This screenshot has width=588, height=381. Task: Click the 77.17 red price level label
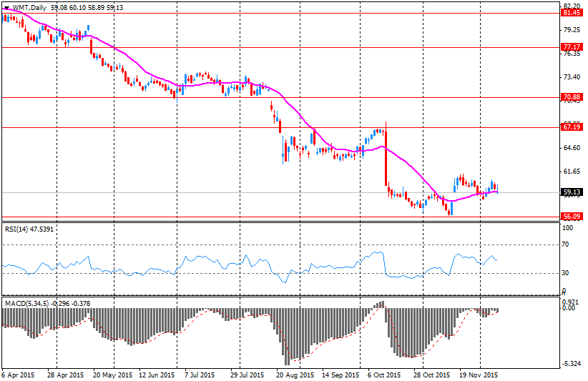[572, 47]
